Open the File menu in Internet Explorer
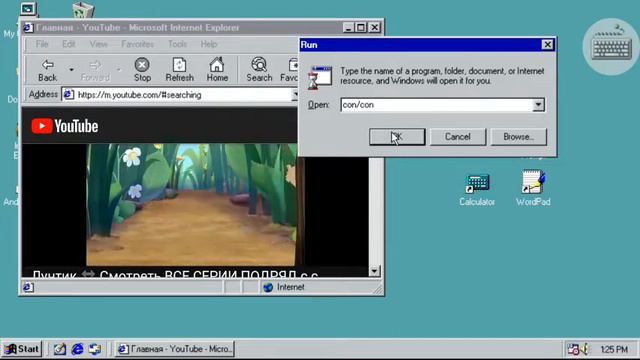Viewport: 640px width, 360px height. pyautogui.click(x=42, y=44)
